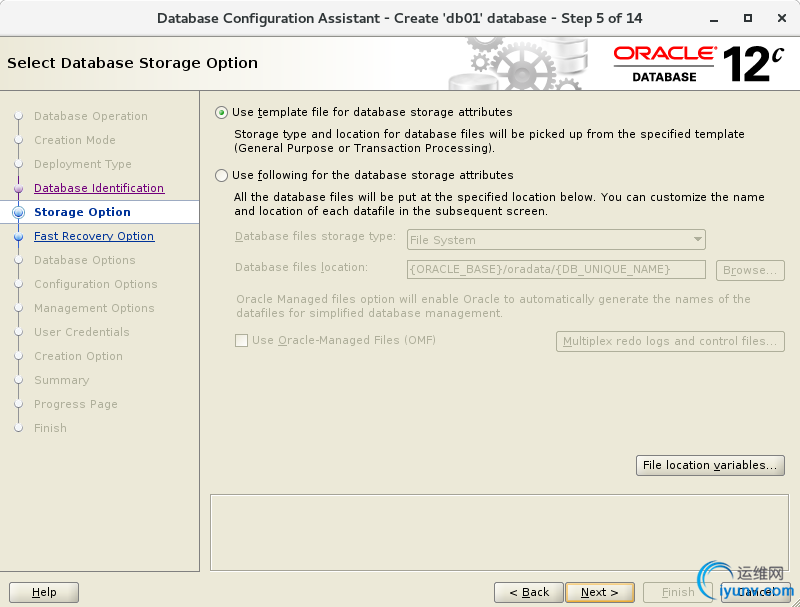Click the final Finish step in sidebar

(50, 428)
